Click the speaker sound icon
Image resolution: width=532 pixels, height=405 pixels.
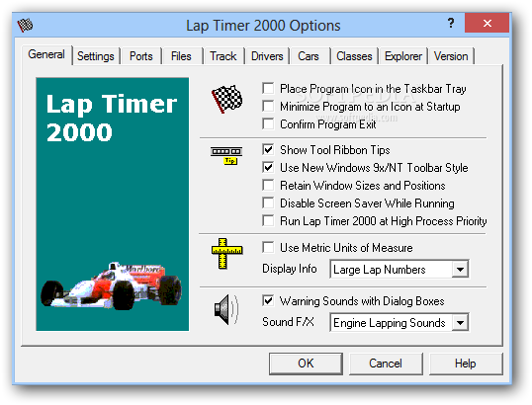point(226,309)
